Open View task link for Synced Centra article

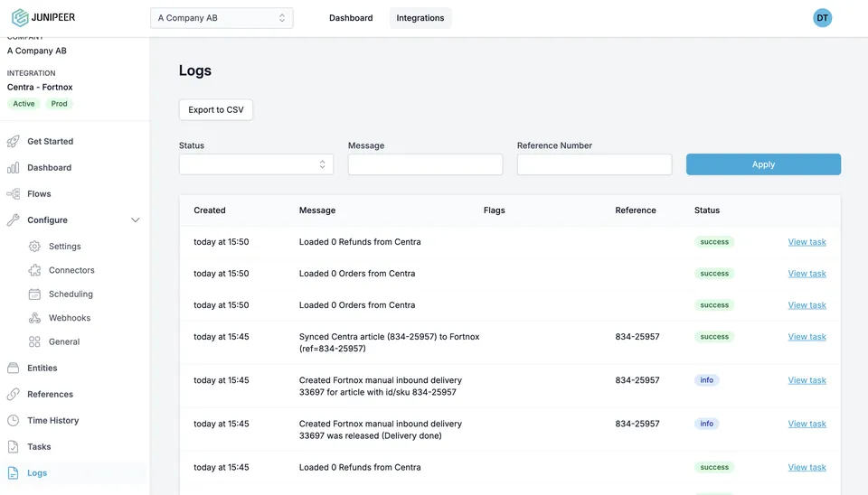(x=807, y=337)
